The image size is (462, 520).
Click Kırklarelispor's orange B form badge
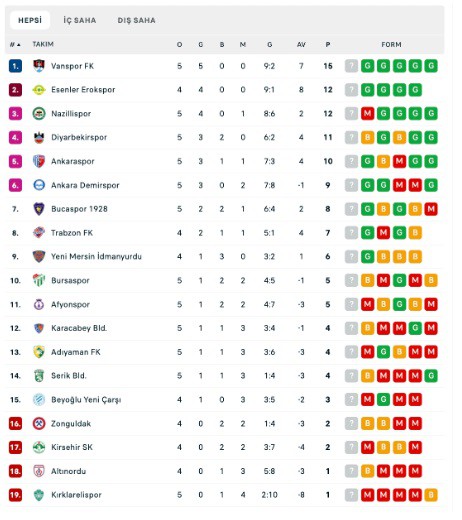[x=431, y=495]
